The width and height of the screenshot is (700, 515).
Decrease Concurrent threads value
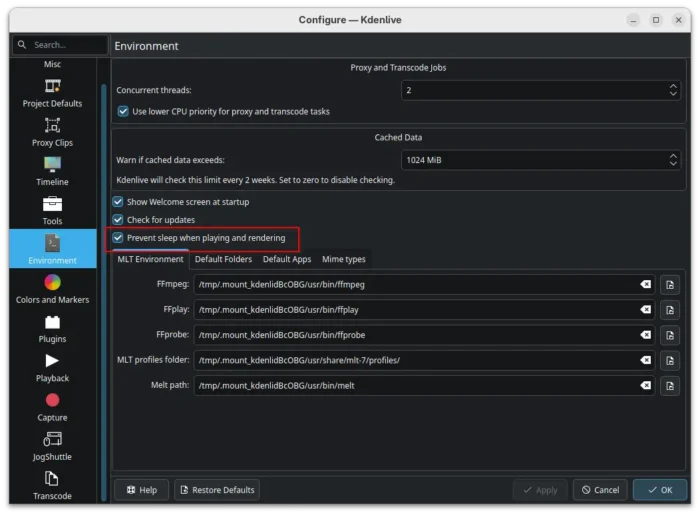(x=673, y=94)
